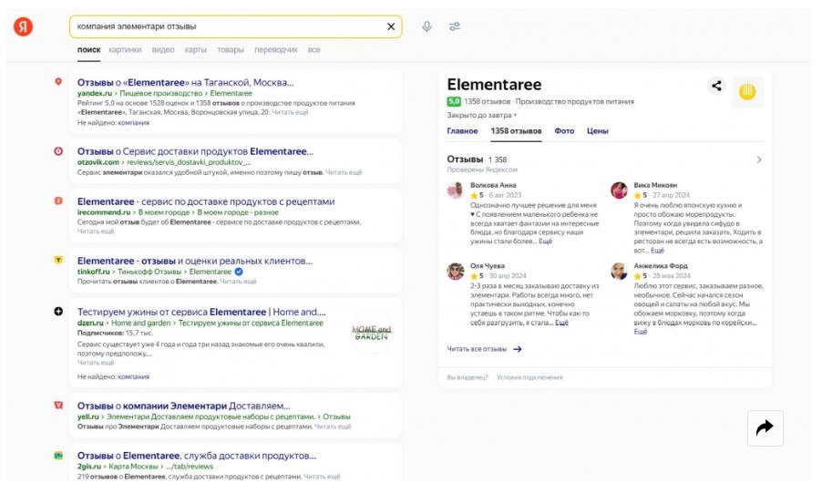Open Анжелика Форд's avatar
The width and height of the screenshot is (822, 504).
point(619,272)
